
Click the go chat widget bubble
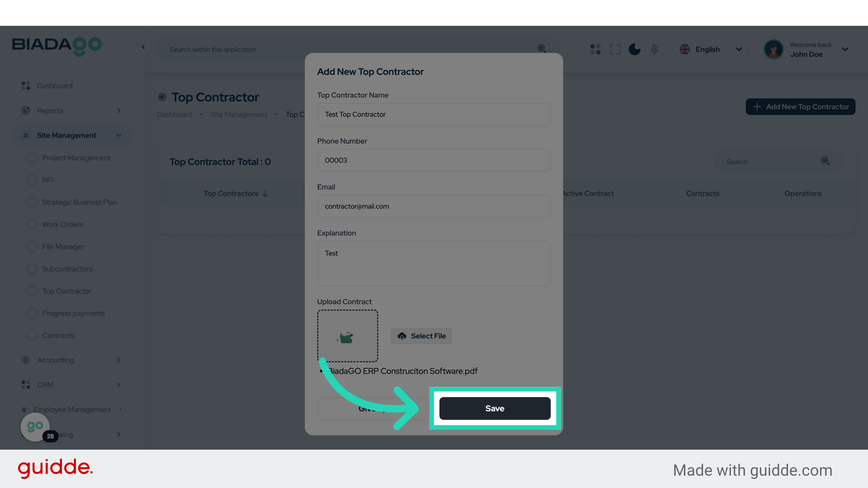pos(35,427)
